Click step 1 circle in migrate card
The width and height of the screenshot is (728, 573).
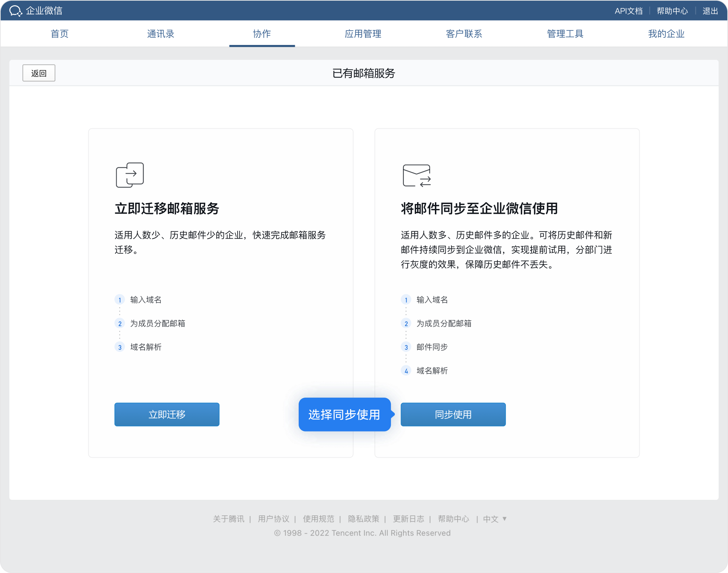pyautogui.click(x=119, y=300)
